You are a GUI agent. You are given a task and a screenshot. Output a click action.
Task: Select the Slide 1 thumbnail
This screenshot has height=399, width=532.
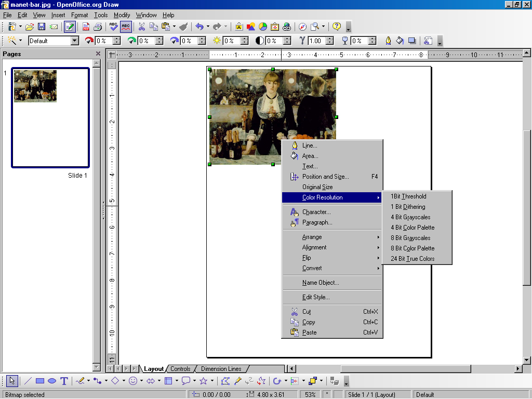pos(50,117)
